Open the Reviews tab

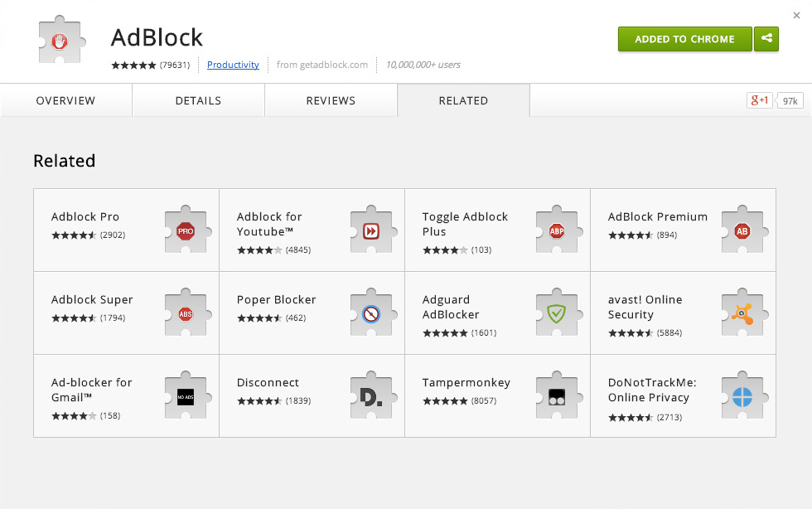[x=331, y=100]
